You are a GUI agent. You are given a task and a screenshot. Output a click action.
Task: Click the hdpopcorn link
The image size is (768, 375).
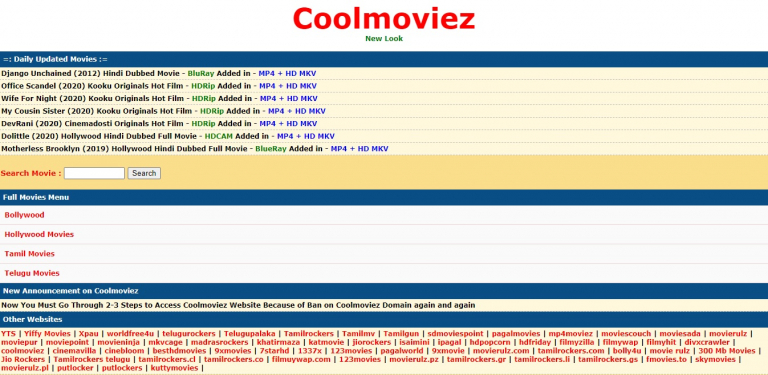[x=490, y=342]
